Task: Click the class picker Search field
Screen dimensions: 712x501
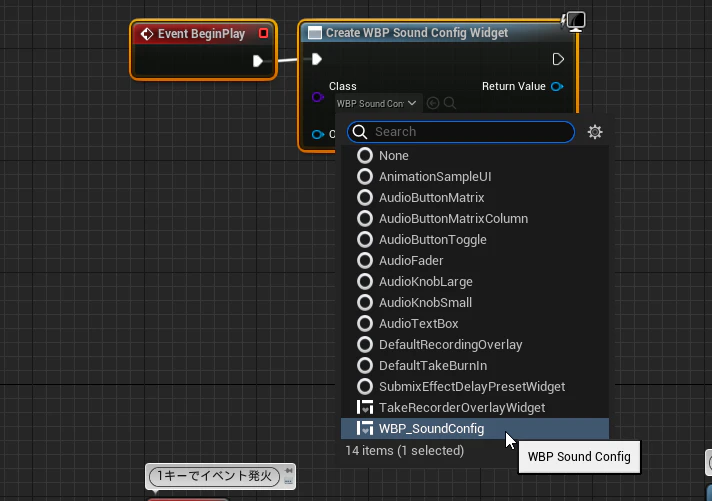Action: (x=461, y=132)
